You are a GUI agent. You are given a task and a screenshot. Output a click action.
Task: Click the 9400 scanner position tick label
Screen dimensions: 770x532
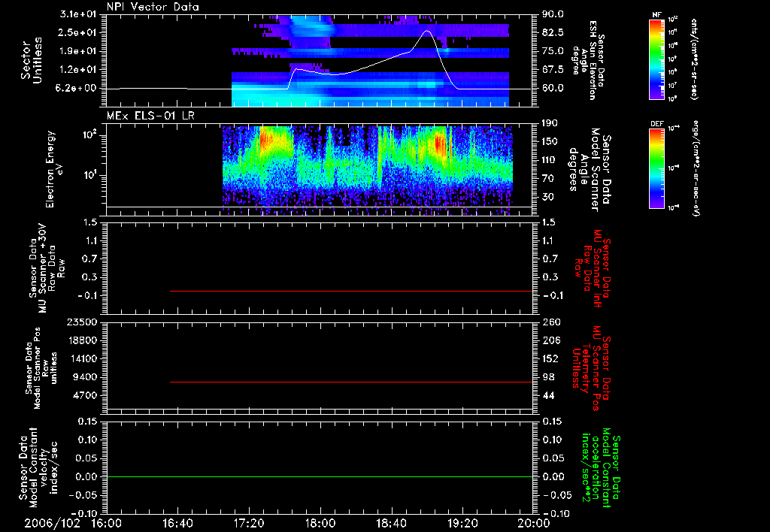point(85,377)
